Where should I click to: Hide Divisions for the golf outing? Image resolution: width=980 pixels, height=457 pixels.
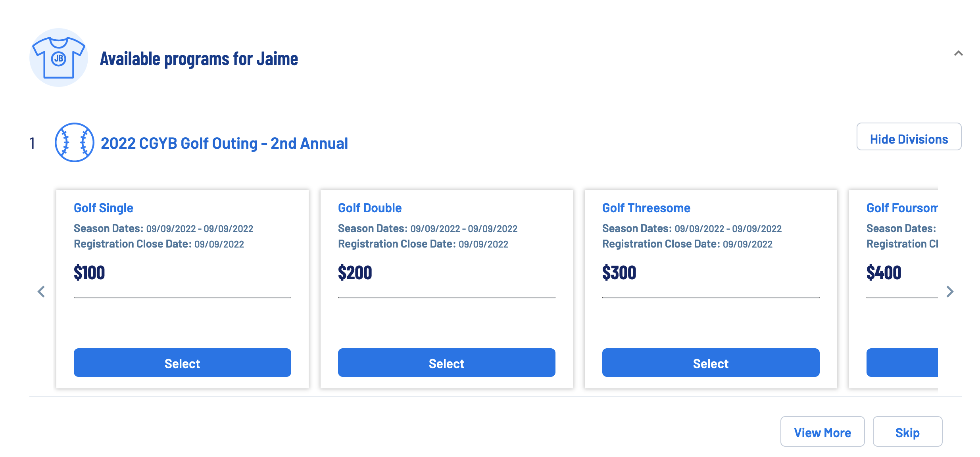pos(909,137)
